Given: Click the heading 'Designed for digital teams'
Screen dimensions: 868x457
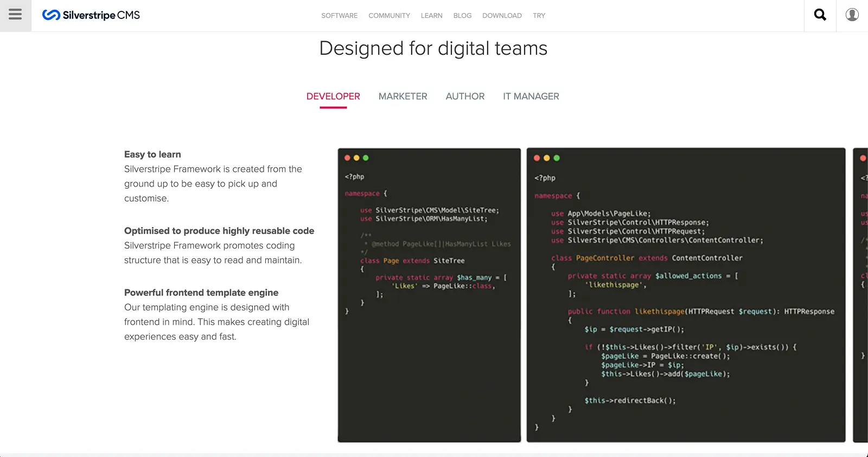Looking at the screenshot, I should (433, 48).
